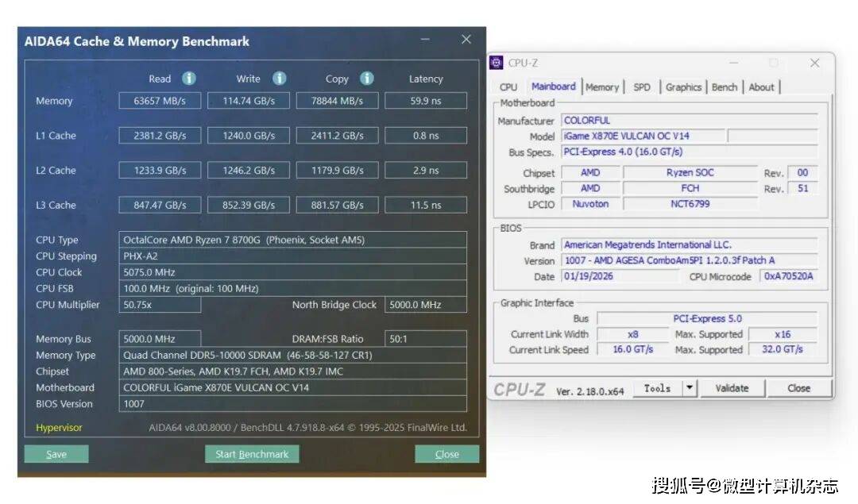
Task: Click the Validate button in CPU-Z
Action: pos(732,388)
